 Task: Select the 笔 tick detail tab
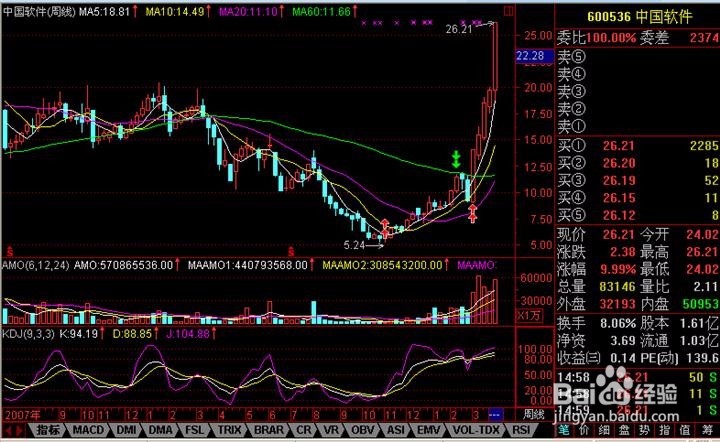[x=563, y=430]
